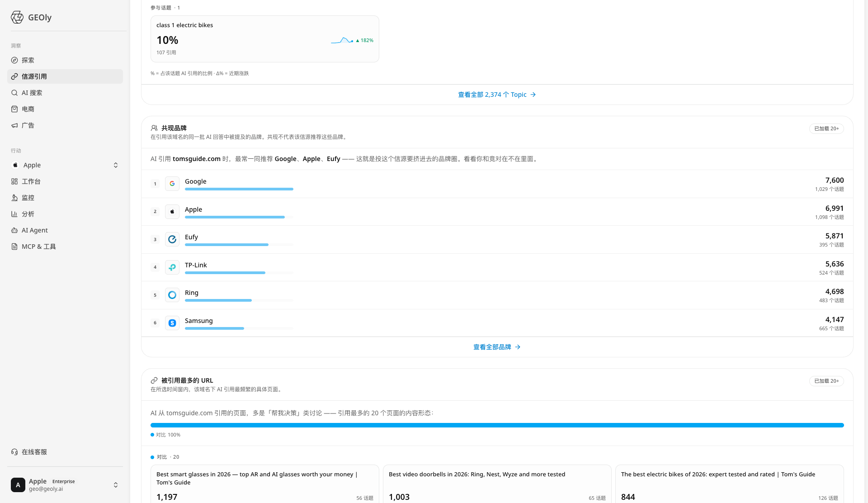Click the Ring brand name

192,293
